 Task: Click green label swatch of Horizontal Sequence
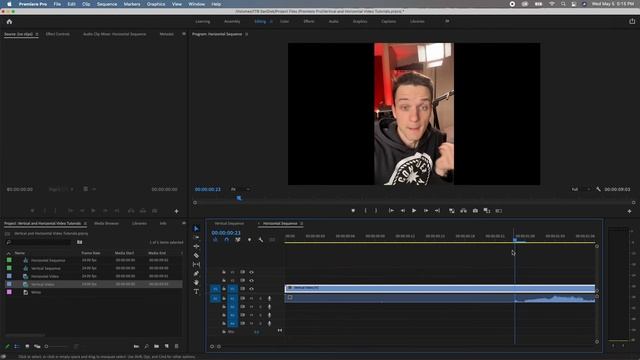(x=9, y=260)
